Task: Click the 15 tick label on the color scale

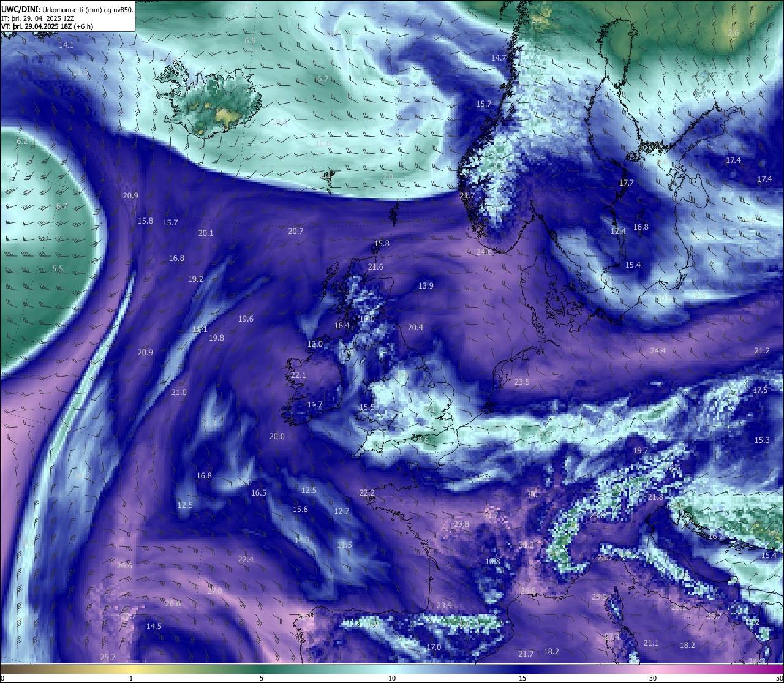Action: [x=522, y=677]
